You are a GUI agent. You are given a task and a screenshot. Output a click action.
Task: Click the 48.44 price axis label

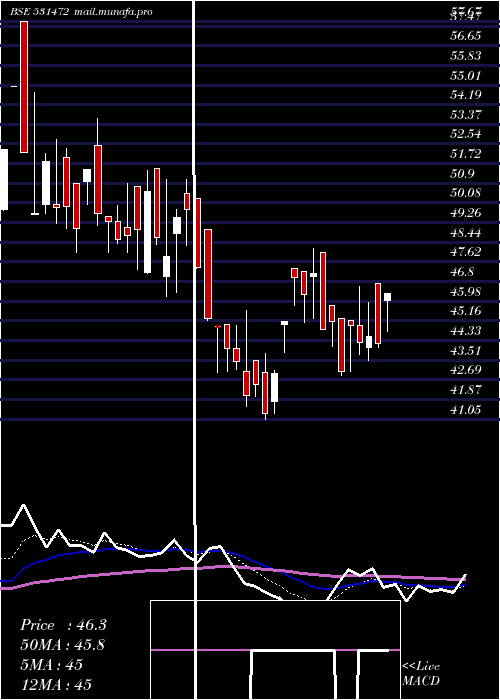click(x=466, y=233)
